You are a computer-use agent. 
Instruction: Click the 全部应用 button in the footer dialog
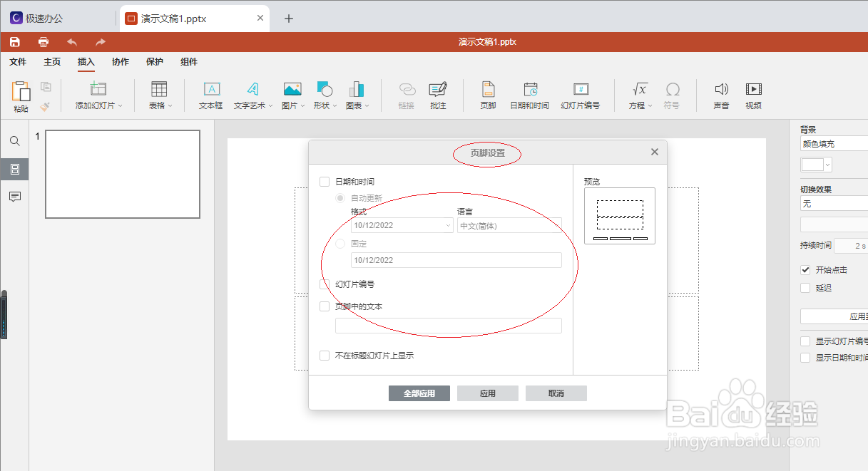tap(419, 393)
